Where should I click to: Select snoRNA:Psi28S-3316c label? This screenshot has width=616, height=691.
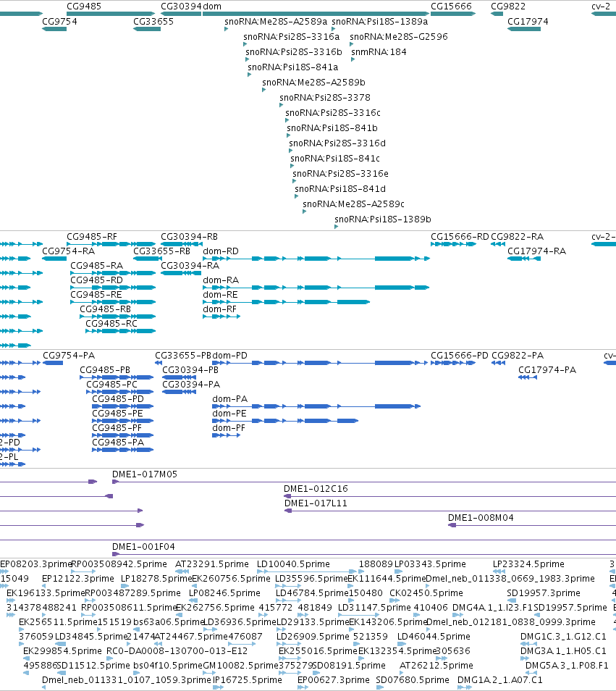coord(333,112)
